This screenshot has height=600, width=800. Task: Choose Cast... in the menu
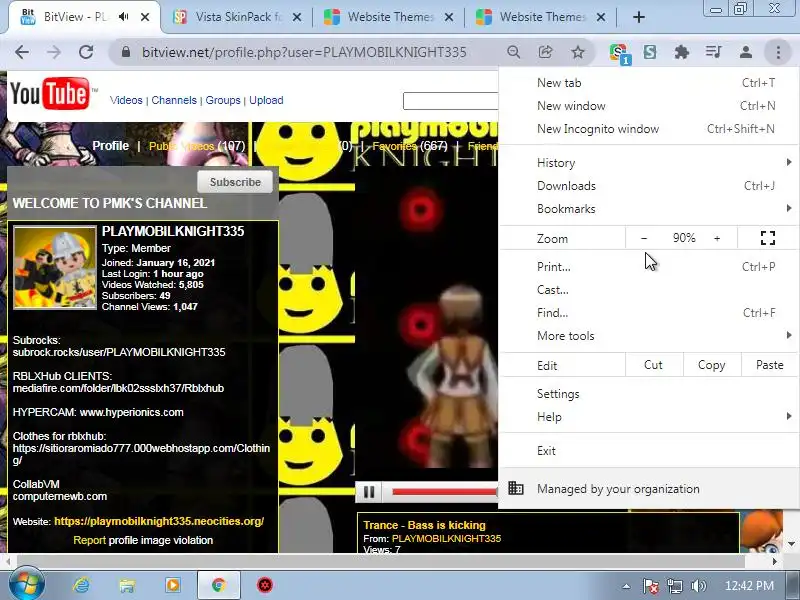(648, 290)
